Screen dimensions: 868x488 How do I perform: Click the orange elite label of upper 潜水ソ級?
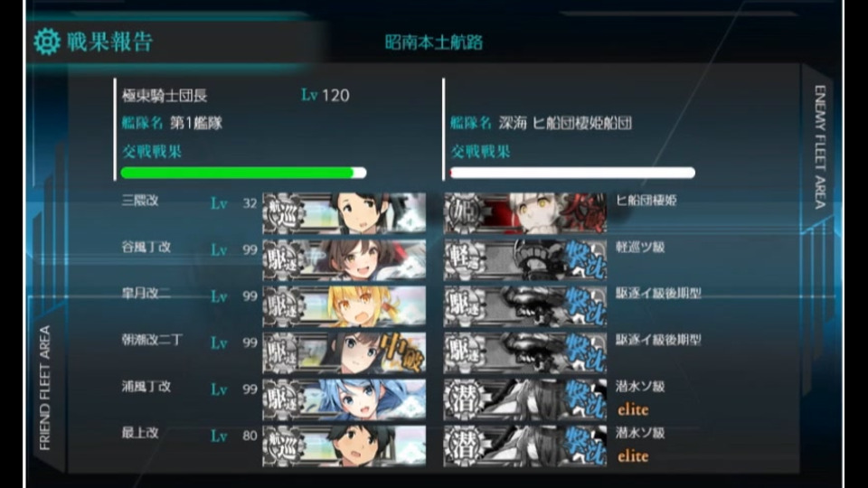coord(633,410)
